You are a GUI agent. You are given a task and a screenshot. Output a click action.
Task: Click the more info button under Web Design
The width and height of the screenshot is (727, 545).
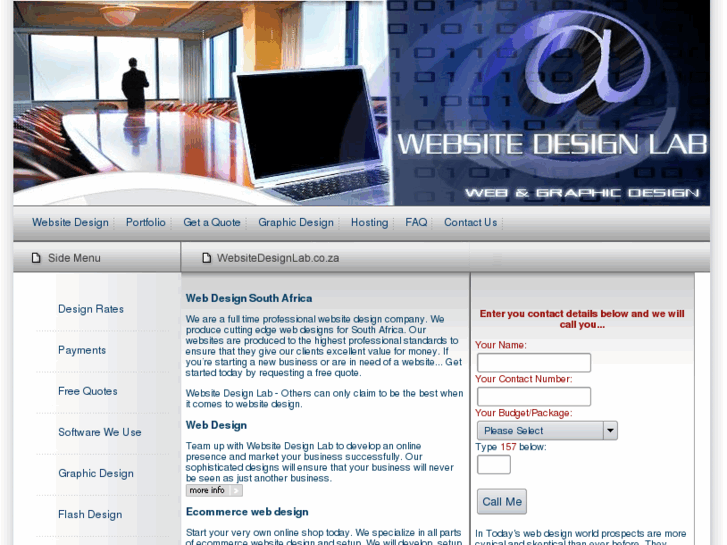[x=214, y=490]
